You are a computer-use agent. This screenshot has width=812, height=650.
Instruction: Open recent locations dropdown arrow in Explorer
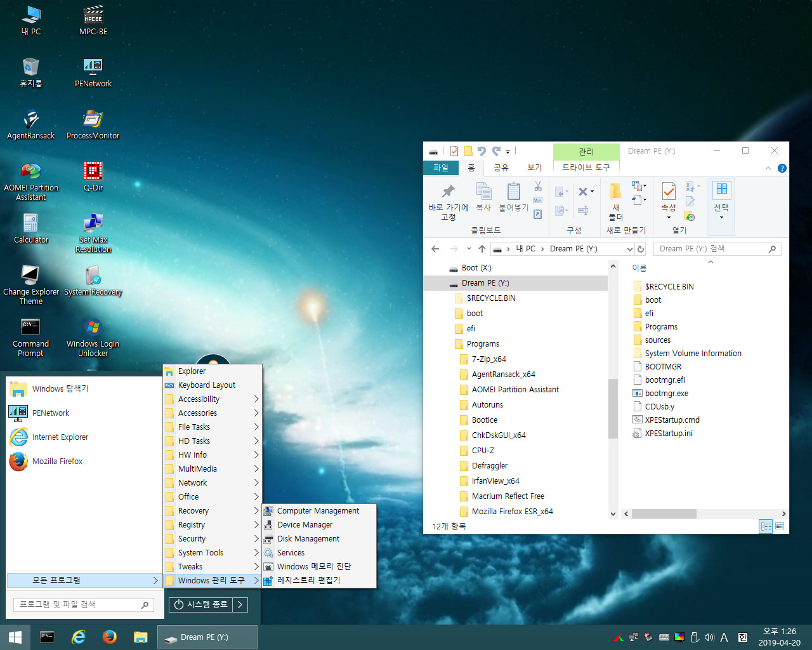pyautogui.click(x=469, y=249)
